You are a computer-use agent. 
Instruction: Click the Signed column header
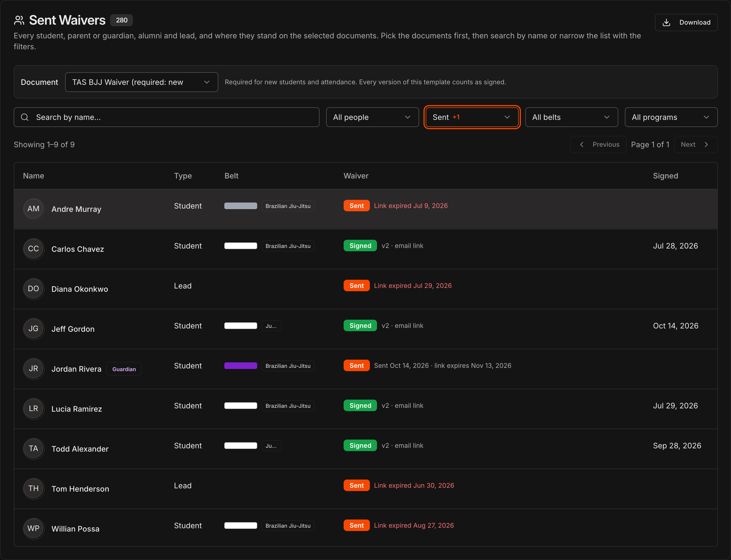click(665, 176)
